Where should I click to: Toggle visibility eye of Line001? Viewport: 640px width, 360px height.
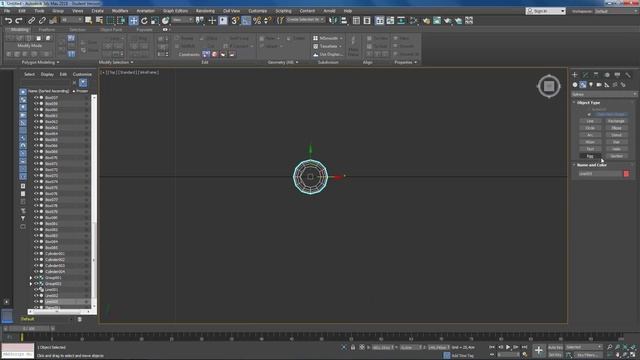(36, 289)
